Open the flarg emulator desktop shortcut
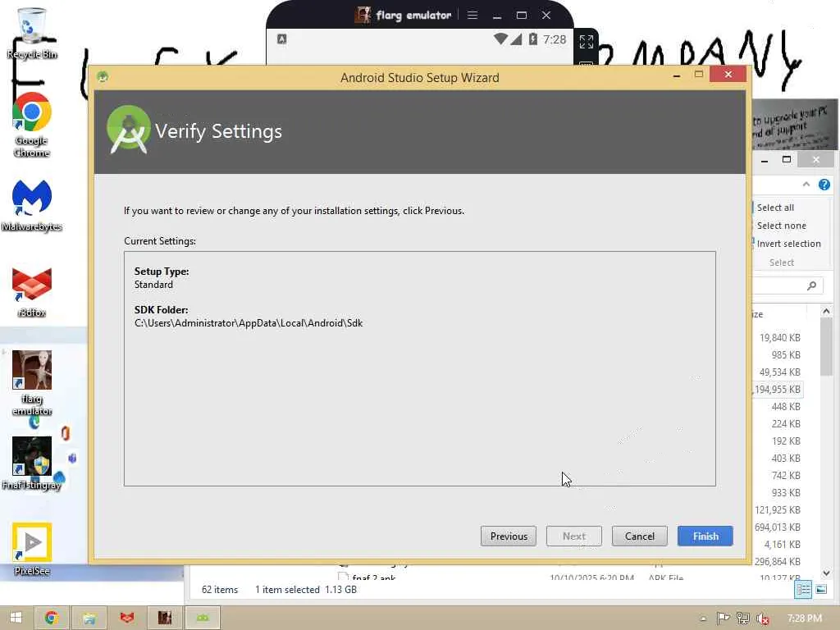Image resolution: width=840 pixels, height=630 pixels. [x=32, y=383]
